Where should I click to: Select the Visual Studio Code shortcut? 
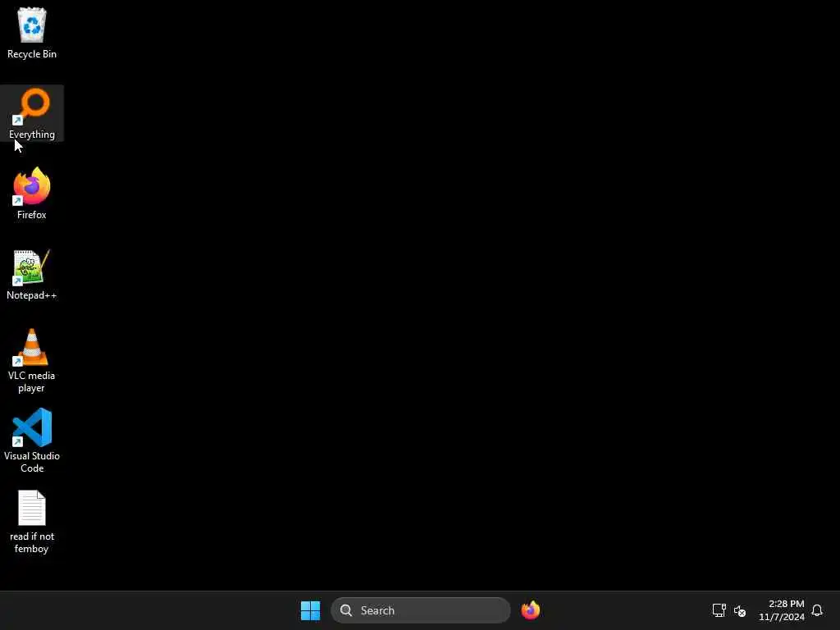(32, 441)
